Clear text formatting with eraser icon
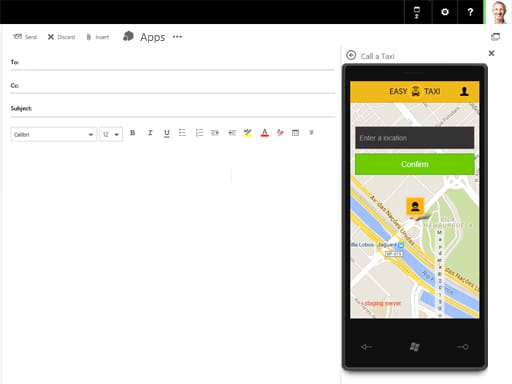The height and width of the screenshot is (384, 512). (280, 133)
